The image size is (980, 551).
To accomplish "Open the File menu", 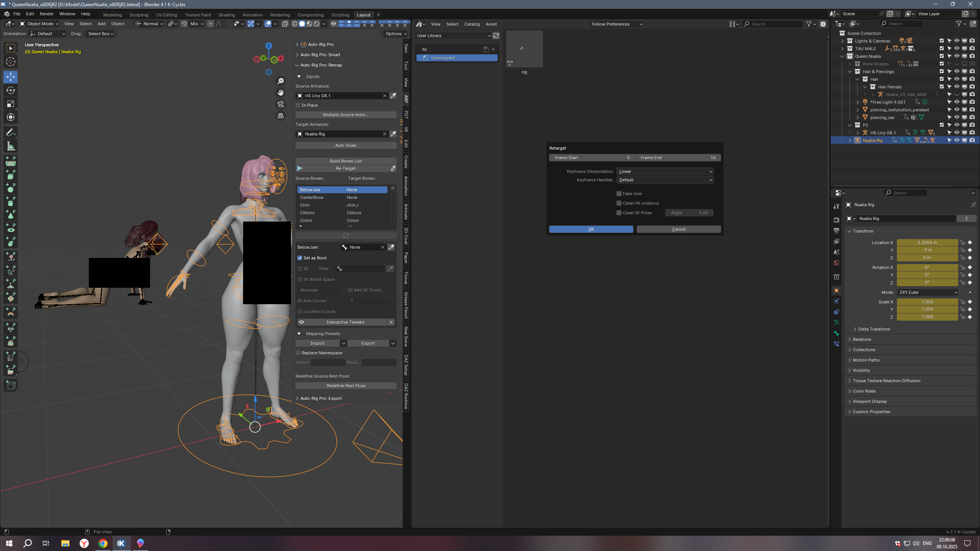I will 17,14.
